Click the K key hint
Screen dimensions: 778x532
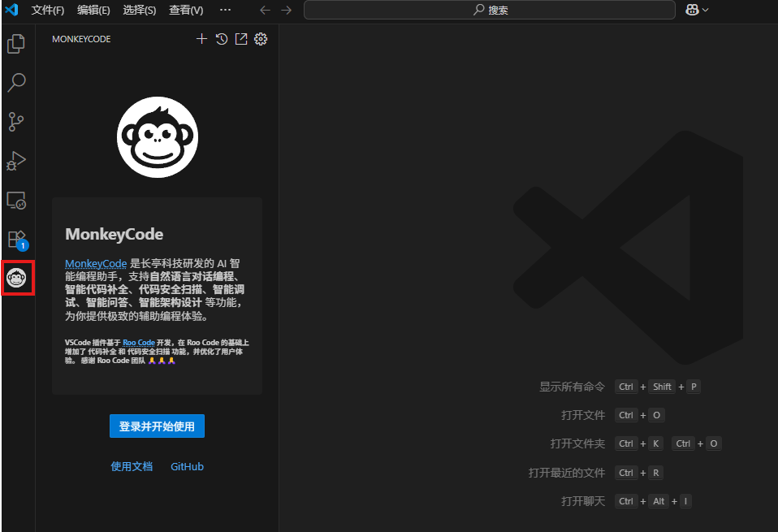coord(656,443)
